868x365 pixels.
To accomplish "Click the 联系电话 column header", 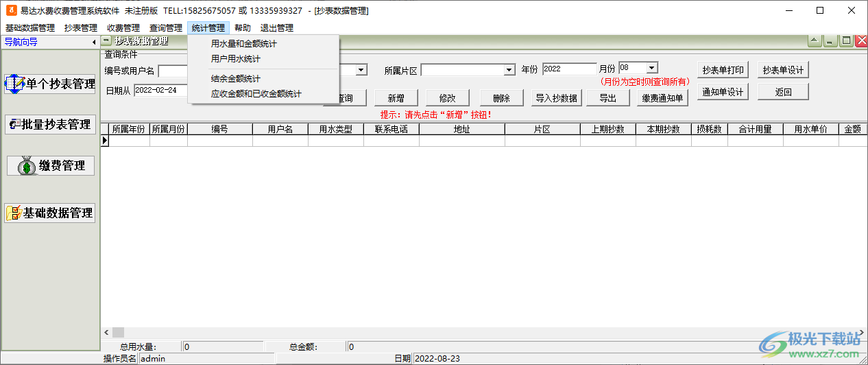I will [391, 129].
